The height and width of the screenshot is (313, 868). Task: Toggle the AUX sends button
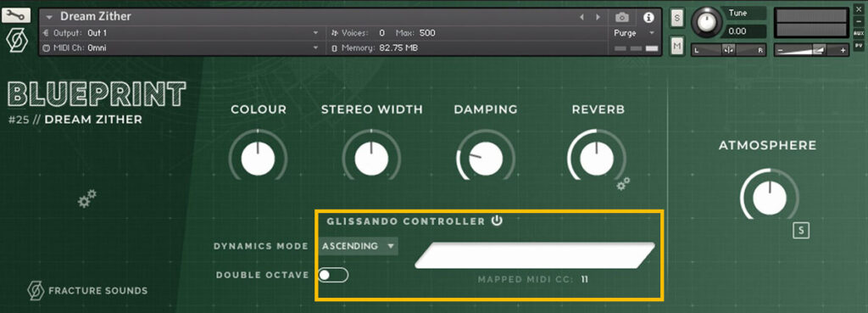click(859, 33)
